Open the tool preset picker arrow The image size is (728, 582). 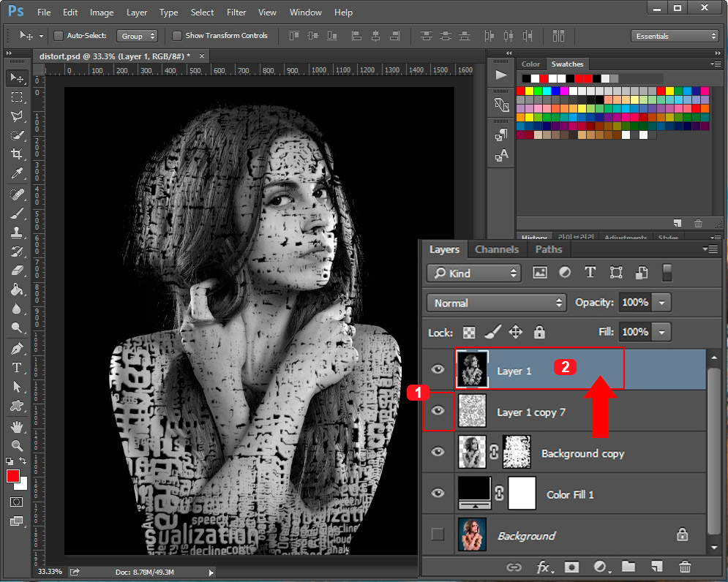(x=41, y=36)
